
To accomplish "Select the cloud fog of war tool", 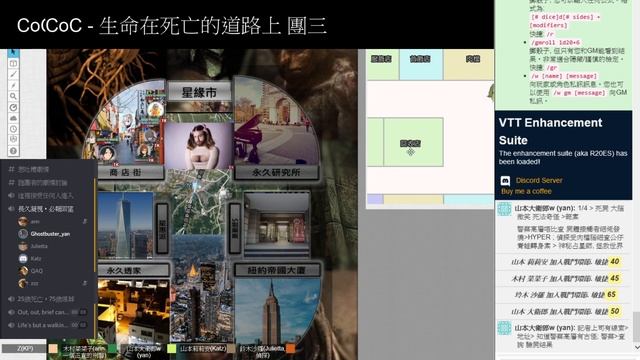I will click(13, 118).
